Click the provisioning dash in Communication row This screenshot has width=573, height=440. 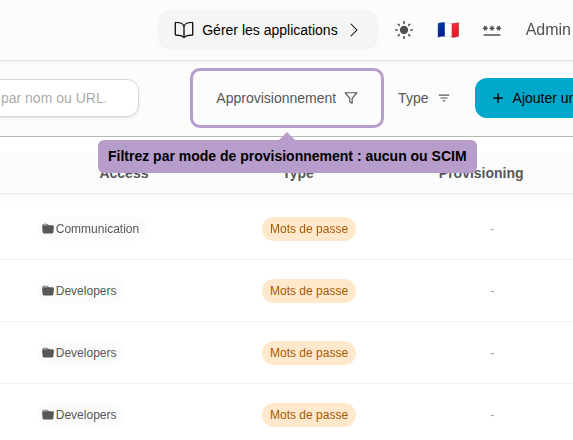(x=492, y=230)
